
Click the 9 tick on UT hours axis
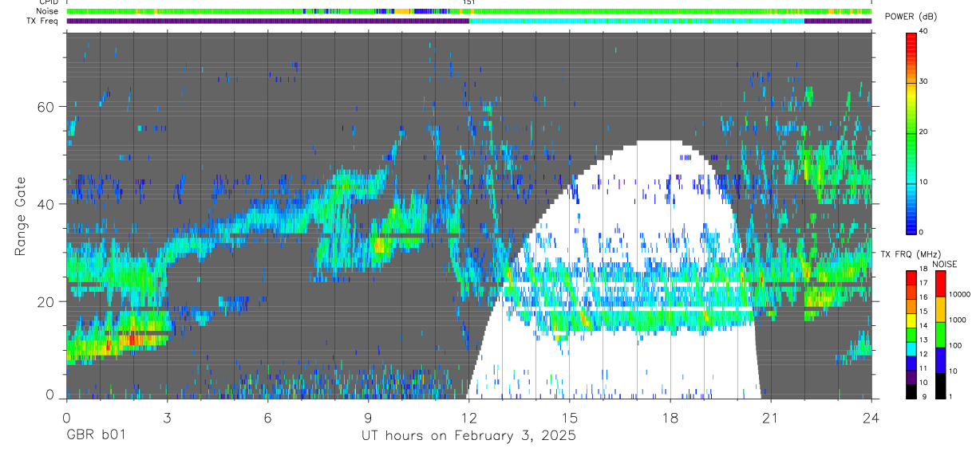368,417
